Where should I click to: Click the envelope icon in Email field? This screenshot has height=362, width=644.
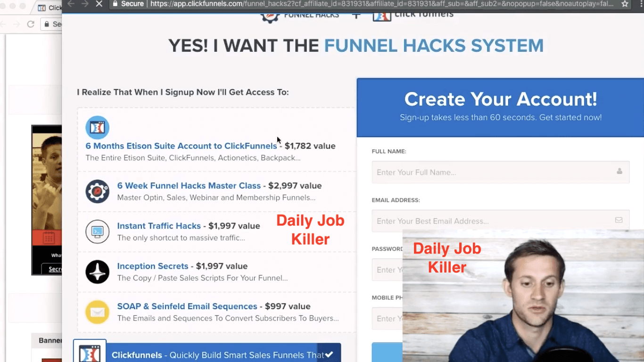619,220
